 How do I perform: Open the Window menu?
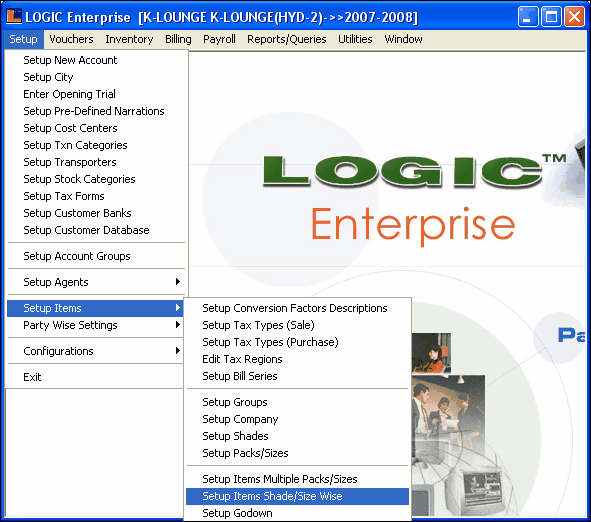tap(403, 39)
